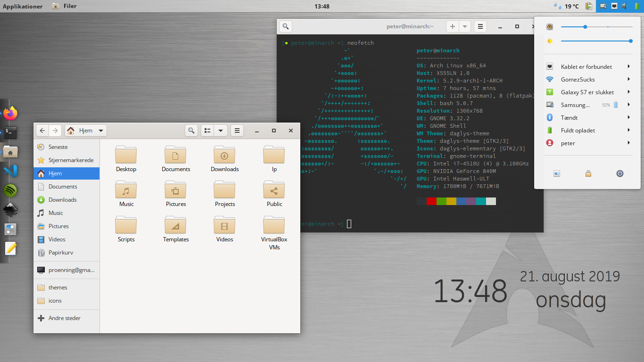Open GNOME Tweaks from the dock
The height and width of the screenshot is (362, 644).
pos(10,229)
